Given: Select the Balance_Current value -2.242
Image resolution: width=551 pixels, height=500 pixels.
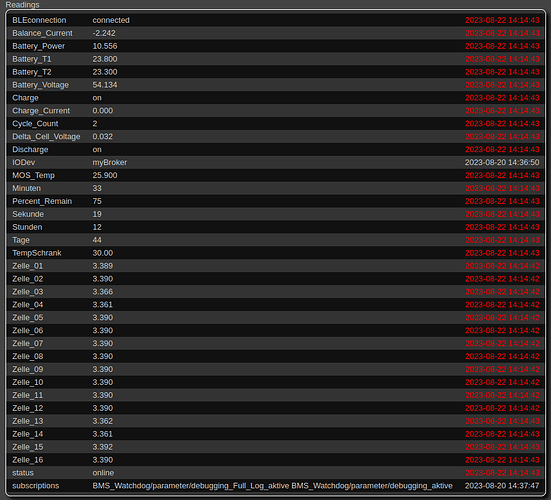Looking at the screenshot, I should point(104,33).
